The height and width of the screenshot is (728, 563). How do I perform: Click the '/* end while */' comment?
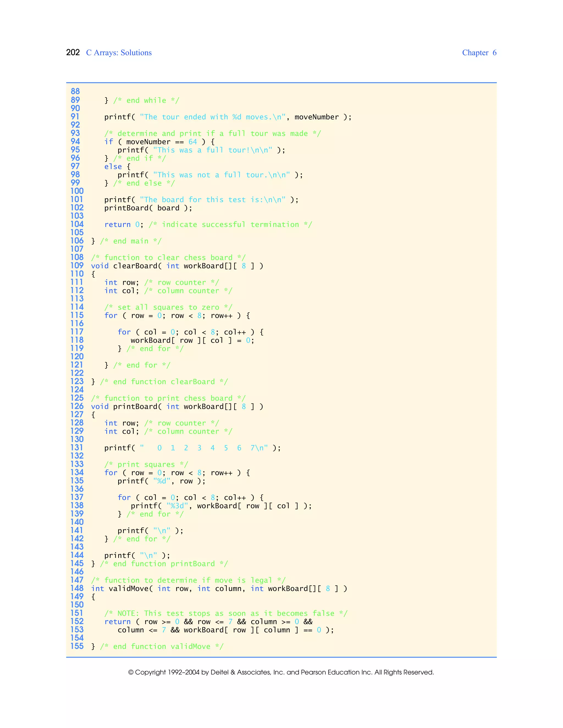pyautogui.click(x=146, y=100)
